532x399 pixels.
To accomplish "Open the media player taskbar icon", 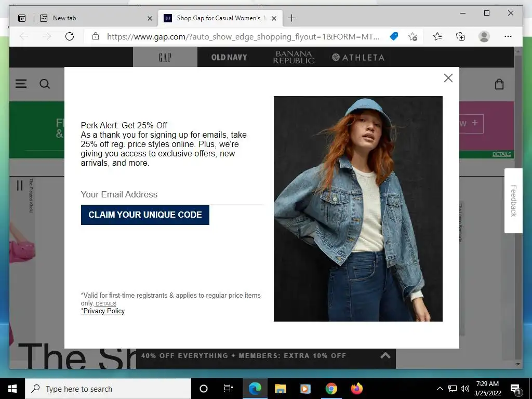I will click(x=305, y=389).
